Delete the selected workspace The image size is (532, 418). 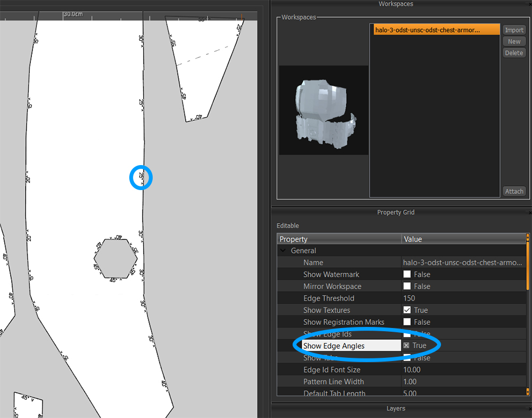(514, 53)
